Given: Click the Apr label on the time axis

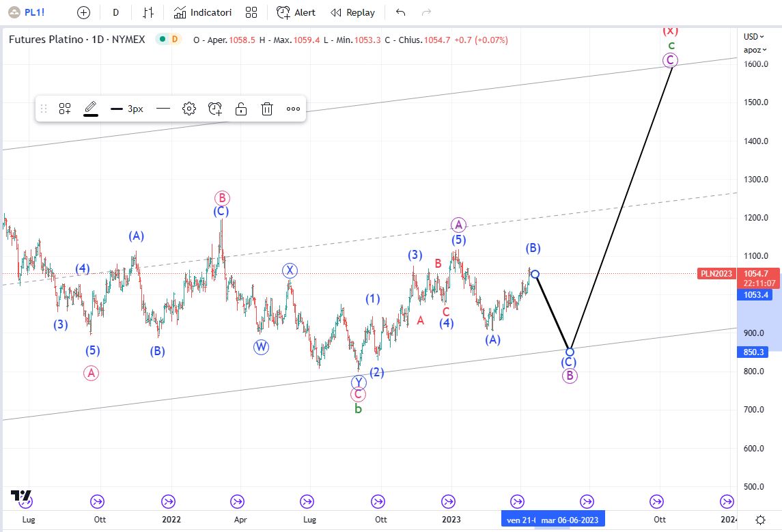Looking at the screenshot, I should [240, 520].
